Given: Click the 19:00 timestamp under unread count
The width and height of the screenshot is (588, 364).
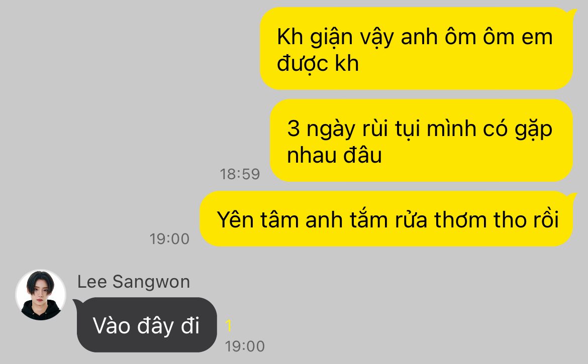Looking at the screenshot, I should coord(245,346).
